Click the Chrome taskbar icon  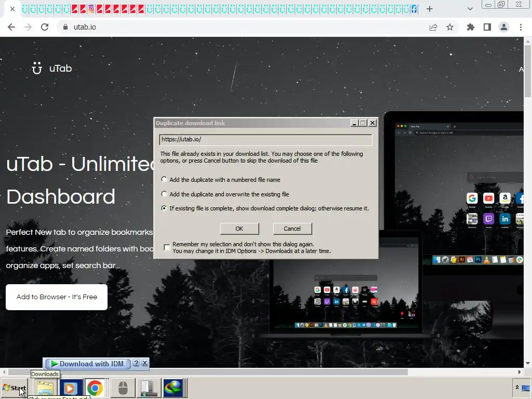click(x=95, y=388)
